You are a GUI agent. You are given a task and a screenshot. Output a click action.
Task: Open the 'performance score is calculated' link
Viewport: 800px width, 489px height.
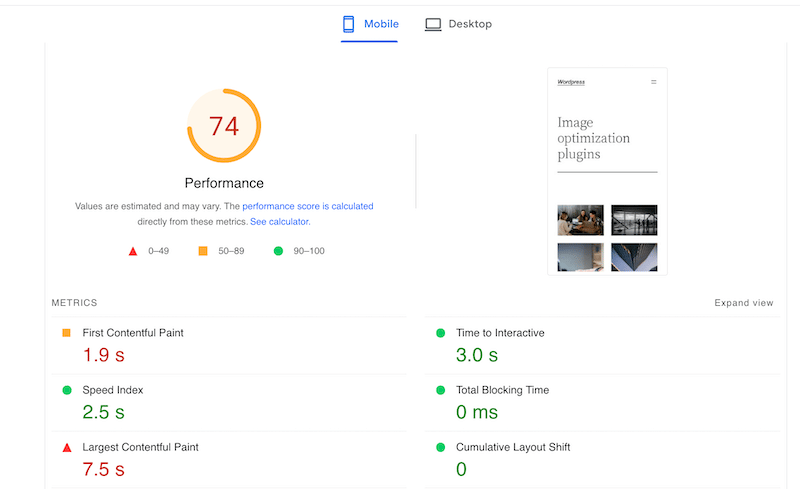tap(308, 206)
